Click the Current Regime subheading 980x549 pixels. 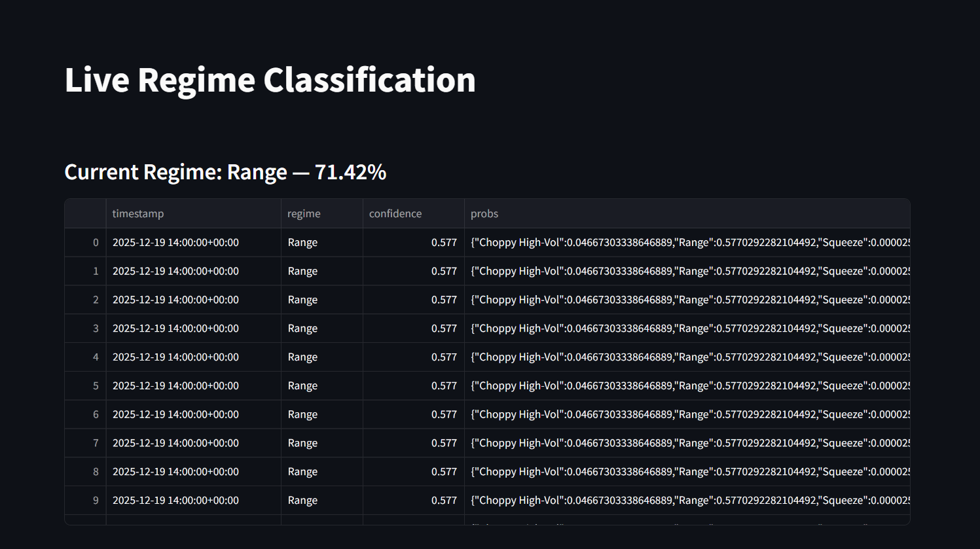(x=225, y=172)
